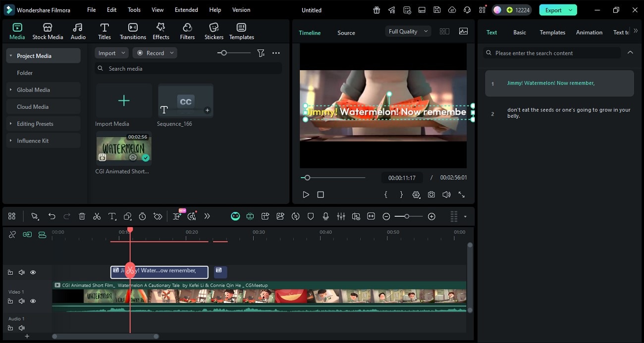Open the Stickers panel
Screen dimensions: 644x343
tap(214, 31)
